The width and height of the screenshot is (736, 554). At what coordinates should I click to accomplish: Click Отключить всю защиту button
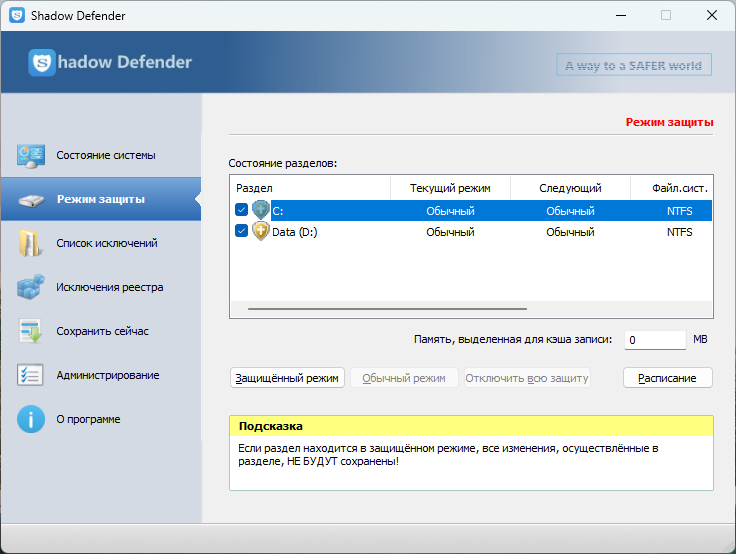coord(527,378)
